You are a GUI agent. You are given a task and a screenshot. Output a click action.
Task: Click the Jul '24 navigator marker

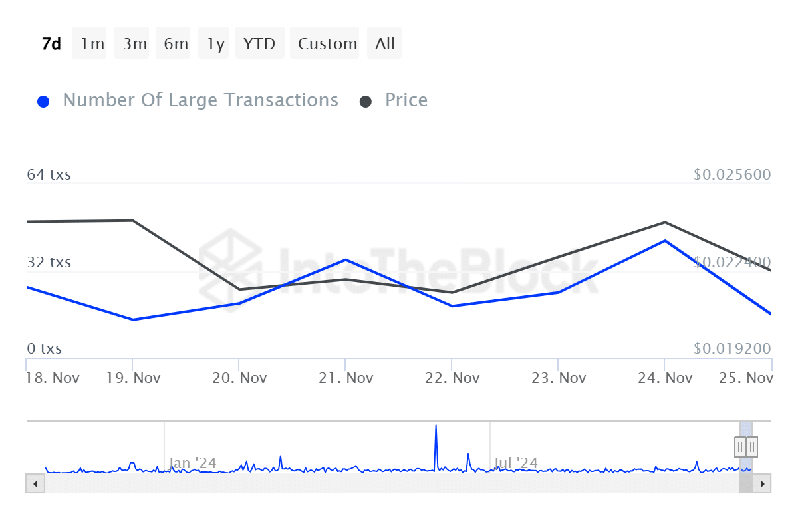pyautogui.click(x=516, y=462)
